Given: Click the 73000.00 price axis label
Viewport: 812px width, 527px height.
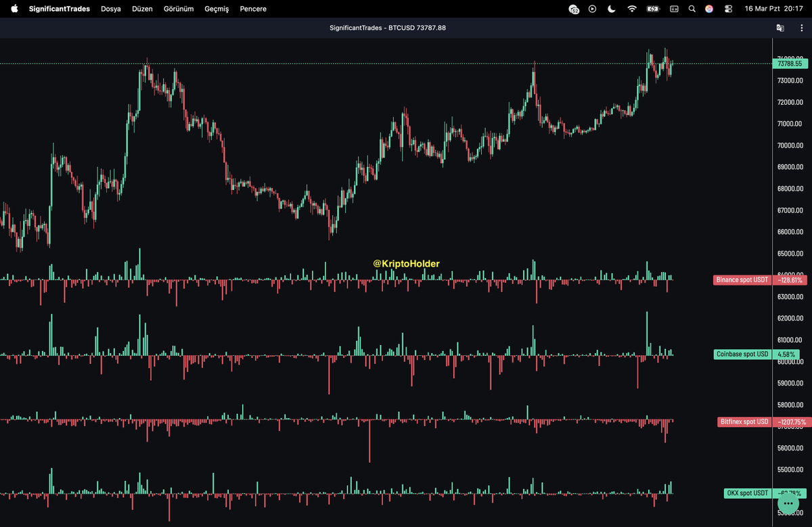Looking at the screenshot, I should 789,81.
